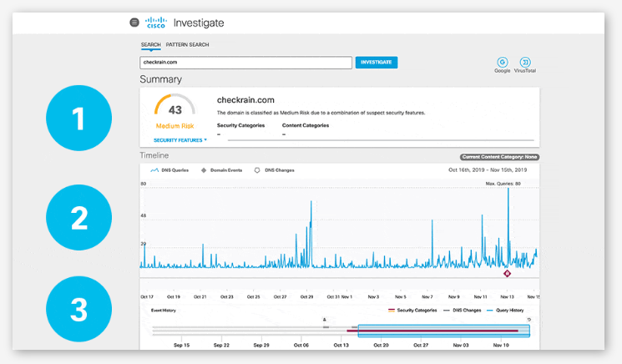
Task: Click the date range Oct 16th, 2019 - Nov 15th, 2019
Action: point(488,170)
